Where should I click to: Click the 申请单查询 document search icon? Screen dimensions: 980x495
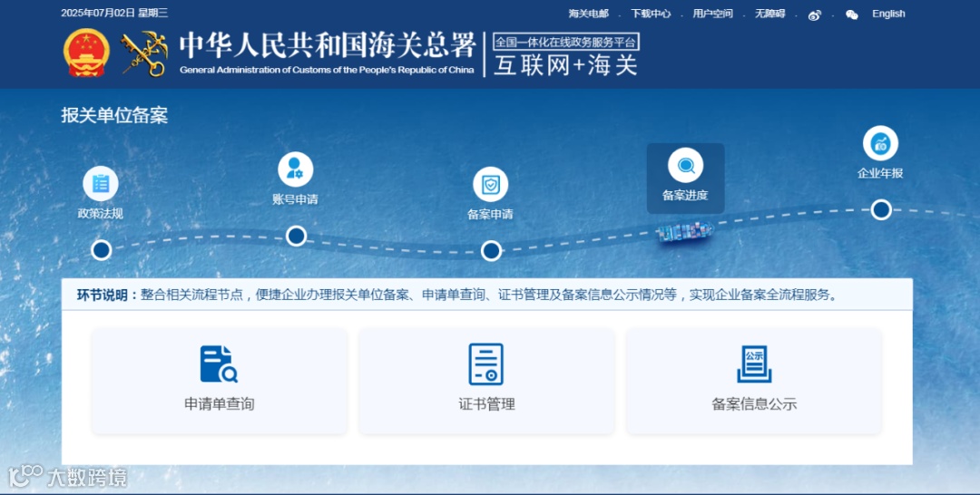click(x=219, y=364)
